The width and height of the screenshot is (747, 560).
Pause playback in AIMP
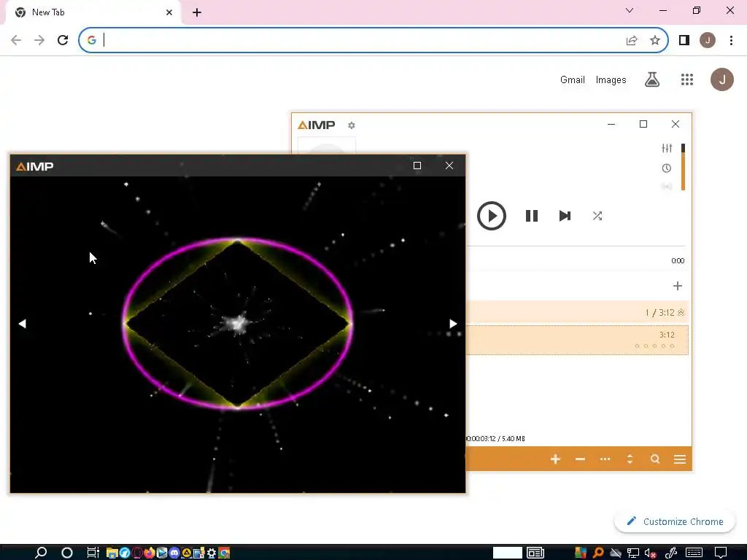point(532,216)
